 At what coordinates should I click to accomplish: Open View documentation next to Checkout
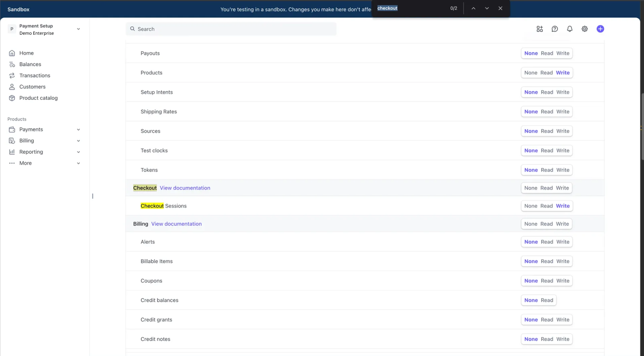(185, 188)
